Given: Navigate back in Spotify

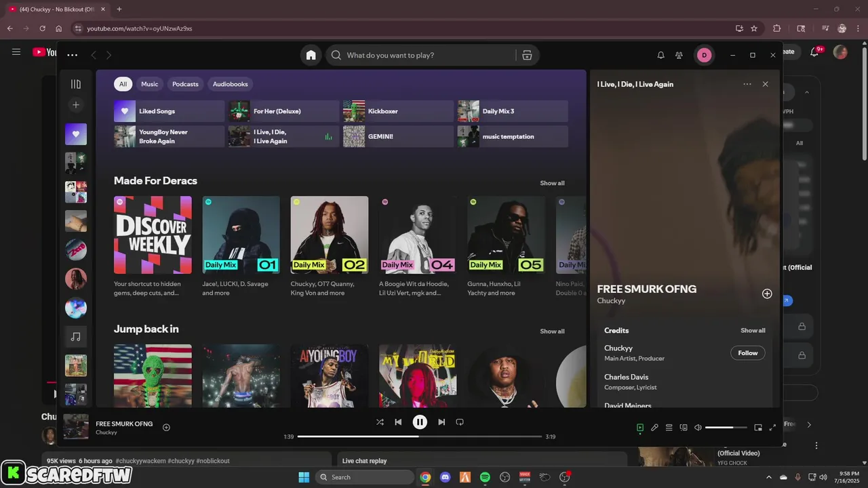Looking at the screenshot, I should (94, 55).
